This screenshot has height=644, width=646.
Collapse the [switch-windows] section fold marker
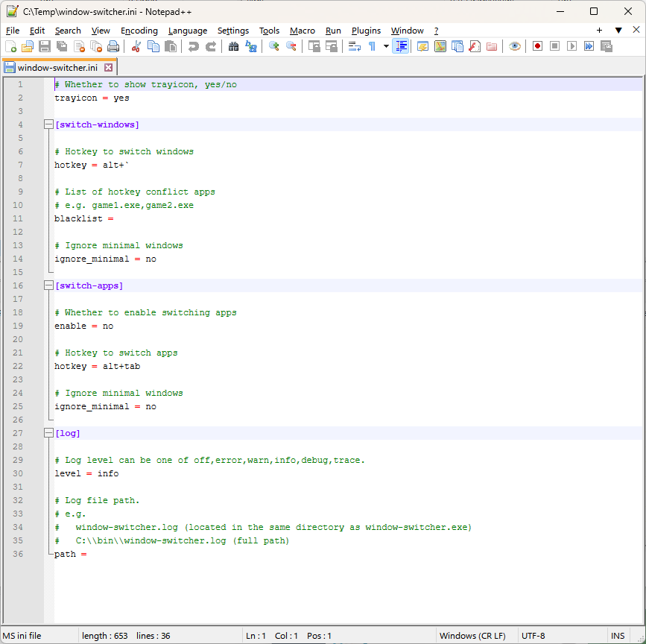[x=48, y=124]
